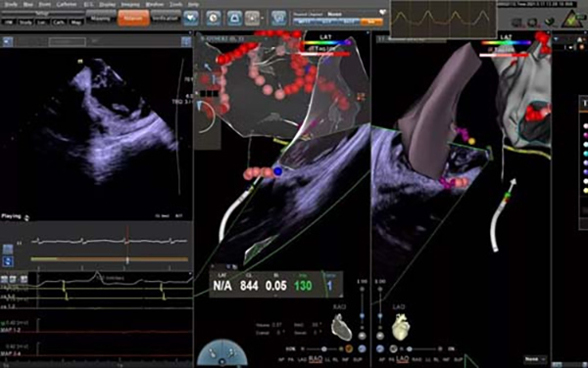The width and height of the screenshot is (588, 368).
Task: Click the orange round icon beside RAO slider
Action: point(349,348)
